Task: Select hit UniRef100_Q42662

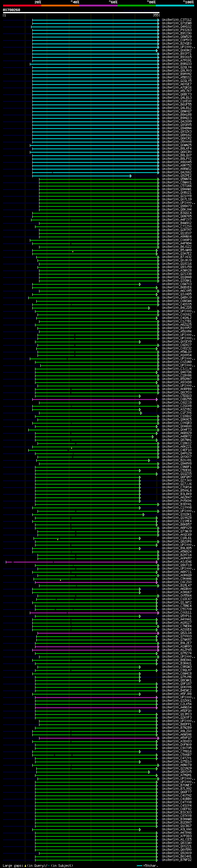Action: click(177, 172)
